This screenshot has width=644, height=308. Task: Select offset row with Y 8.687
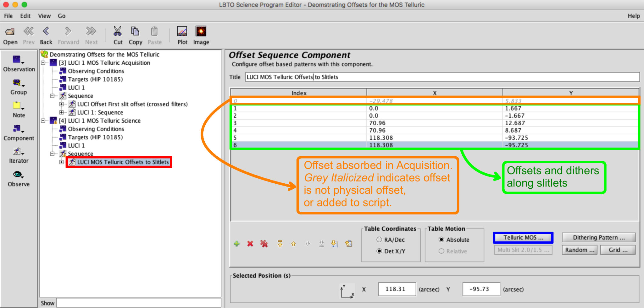[x=435, y=130]
